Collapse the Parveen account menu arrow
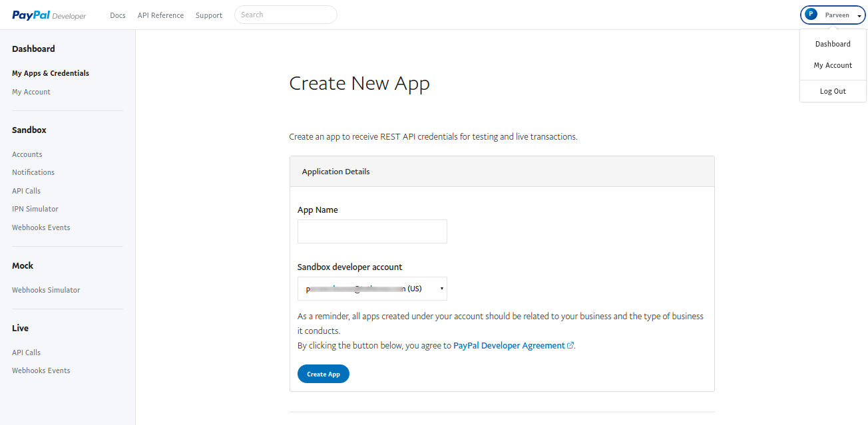The image size is (868, 425). coord(859,16)
